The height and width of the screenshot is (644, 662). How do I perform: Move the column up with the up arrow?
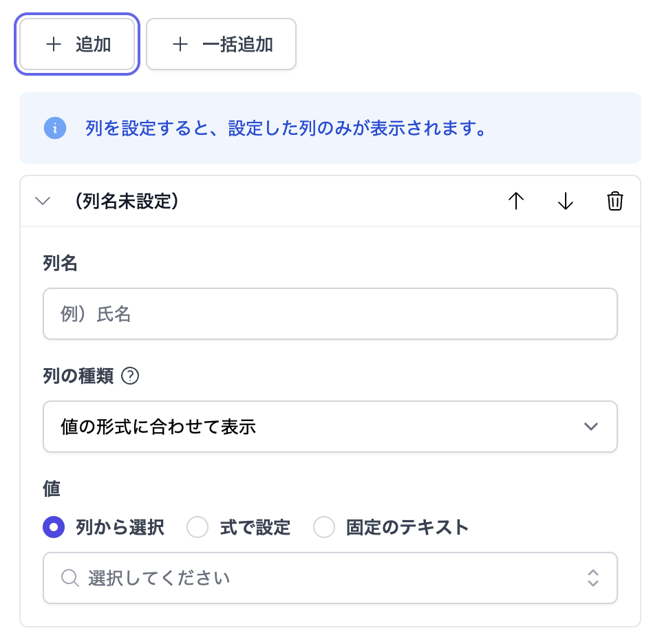click(x=515, y=201)
